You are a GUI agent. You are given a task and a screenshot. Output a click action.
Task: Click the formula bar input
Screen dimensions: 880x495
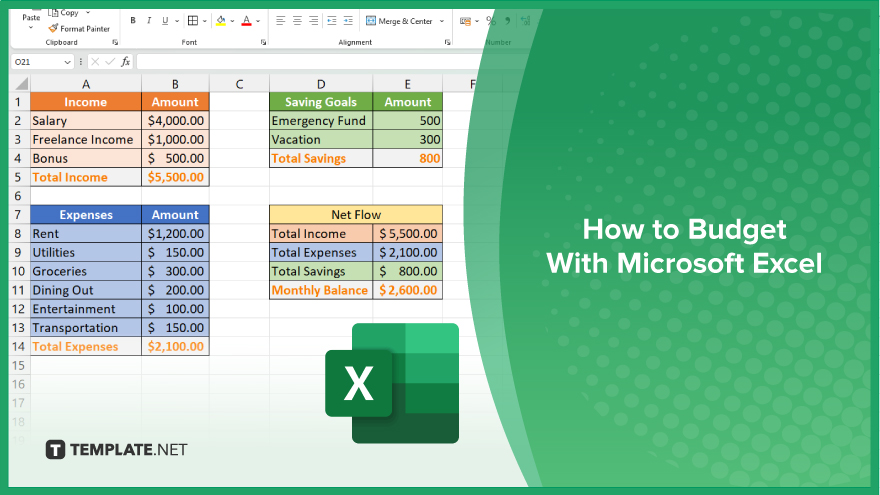click(309, 62)
